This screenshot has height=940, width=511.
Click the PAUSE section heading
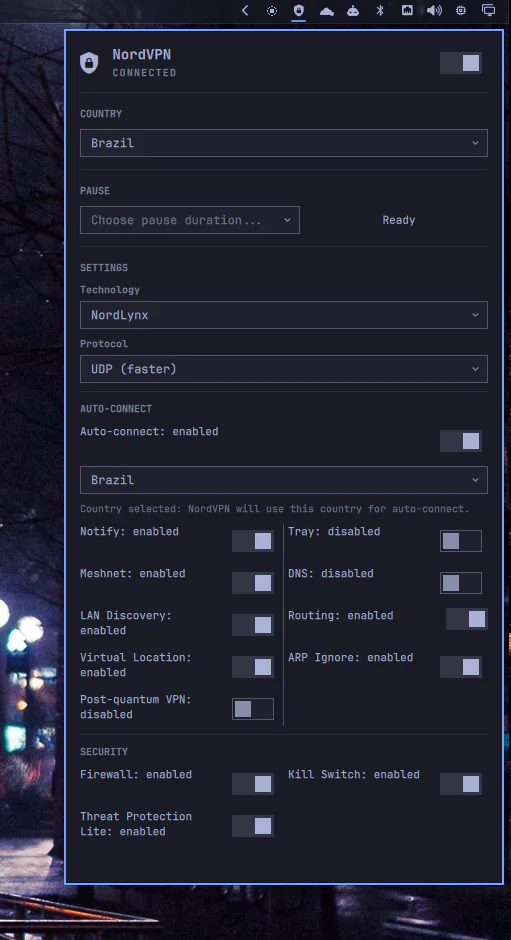tap(95, 191)
